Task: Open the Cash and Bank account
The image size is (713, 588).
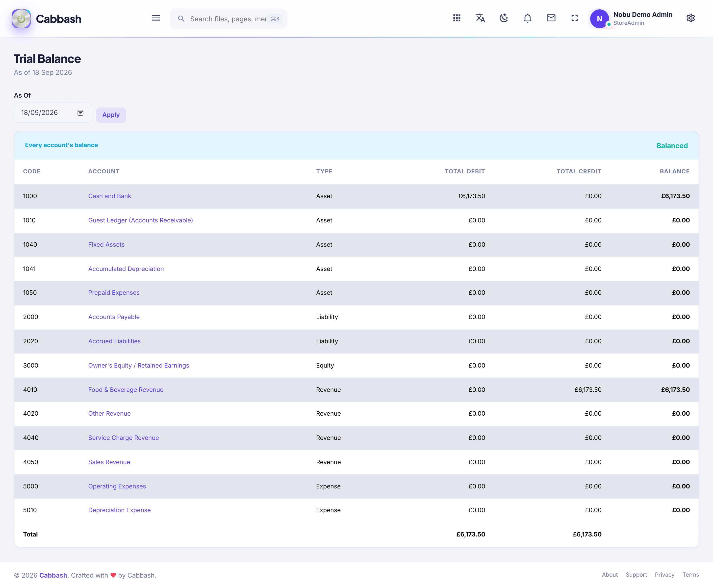Action: point(109,196)
